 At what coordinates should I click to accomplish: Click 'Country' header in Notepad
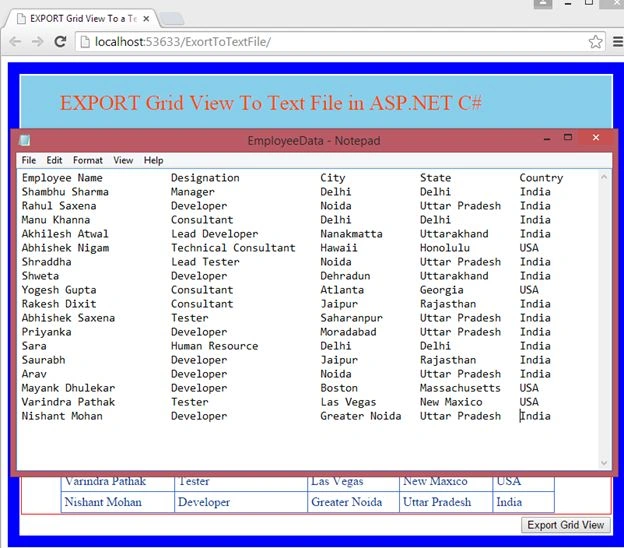(x=541, y=178)
